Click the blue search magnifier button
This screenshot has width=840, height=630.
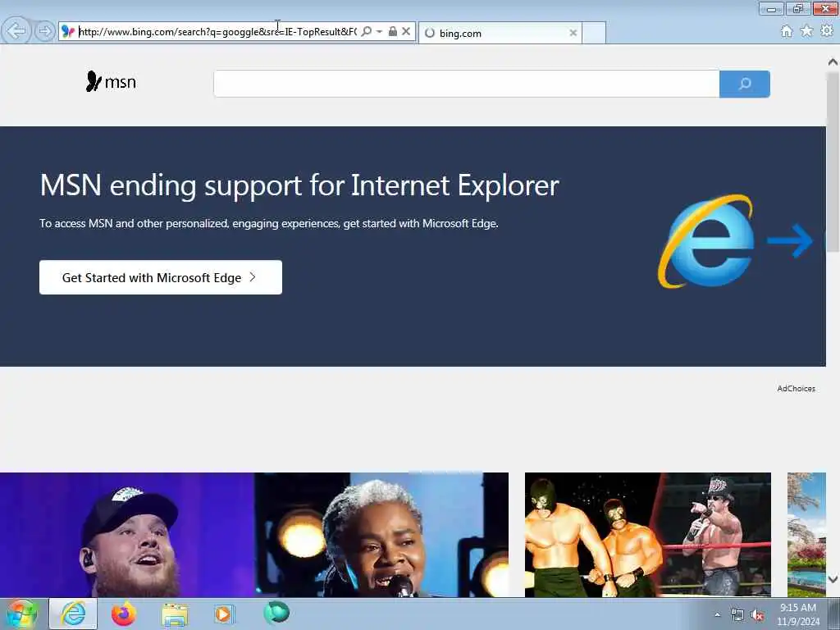(745, 84)
